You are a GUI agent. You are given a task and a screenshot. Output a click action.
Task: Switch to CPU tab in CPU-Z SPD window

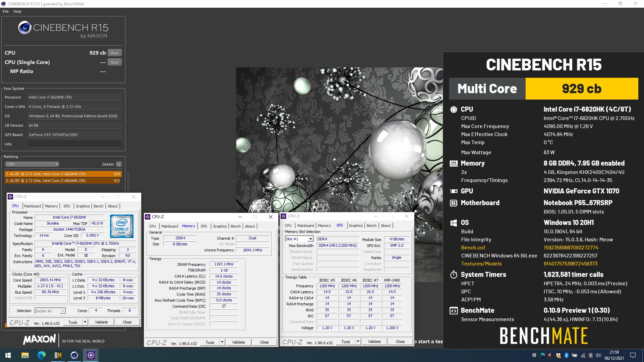[x=288, y=226]
